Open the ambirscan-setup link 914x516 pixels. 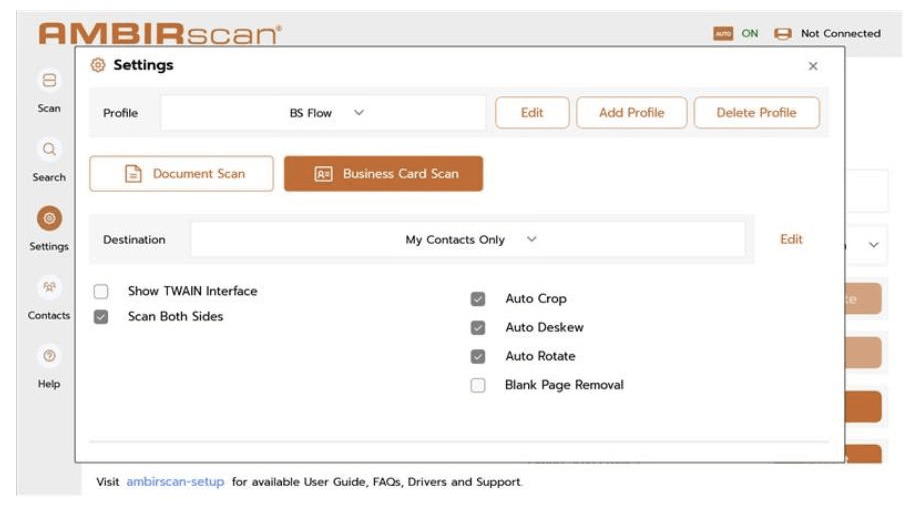click(x=175, y=482)
